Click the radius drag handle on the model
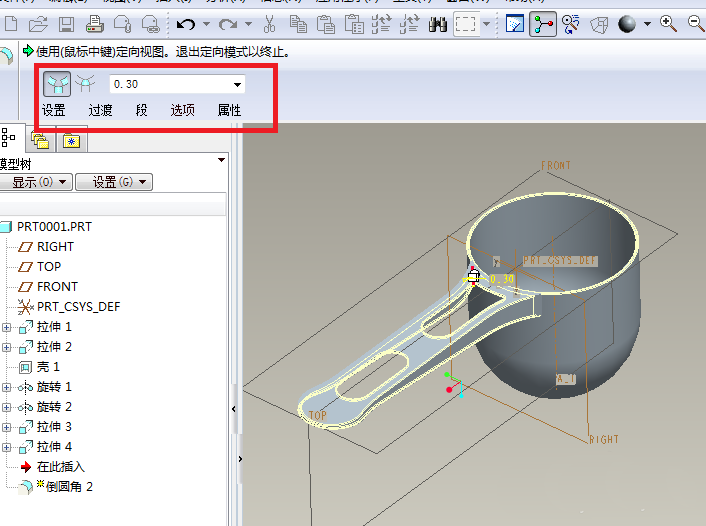Image resolution: width=706 pixels, height=526 pixels. click(473, 275)
